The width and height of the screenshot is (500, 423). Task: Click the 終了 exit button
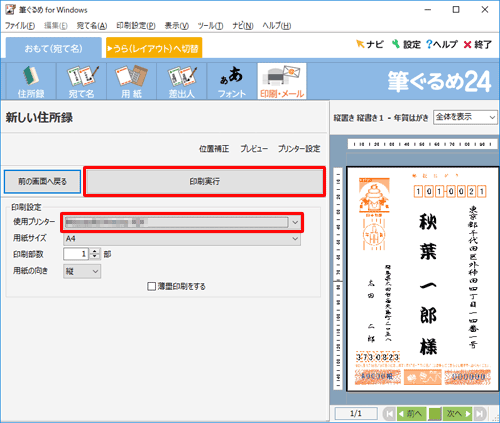(478, 44)
